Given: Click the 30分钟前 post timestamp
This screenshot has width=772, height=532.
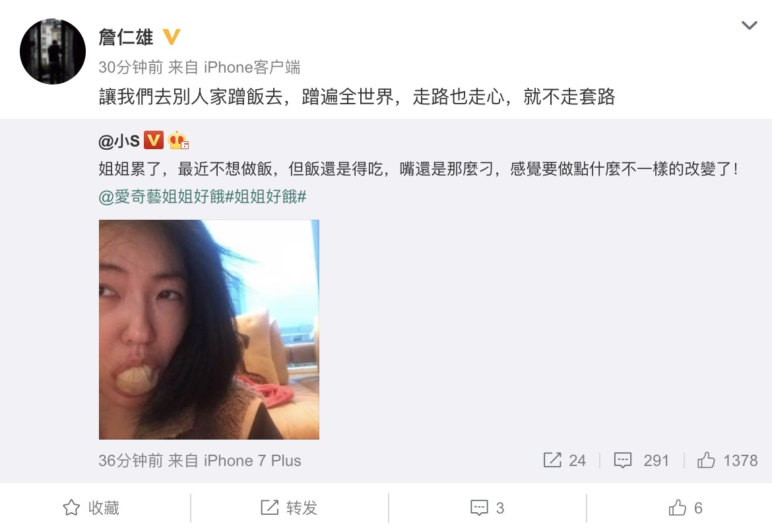Looking at the screenshot, I should pos(131,67).
